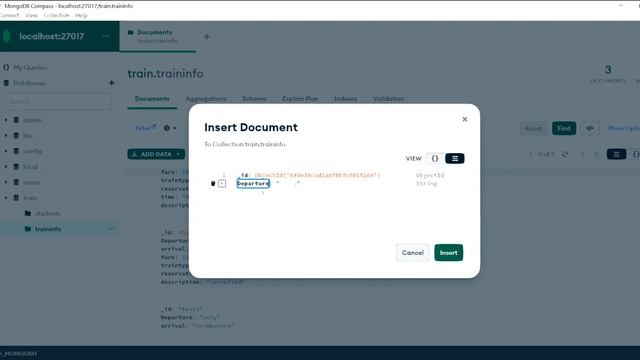Click the MongoDB leaf logo
The width and height of the screenshot is (640, 360).
7,36
